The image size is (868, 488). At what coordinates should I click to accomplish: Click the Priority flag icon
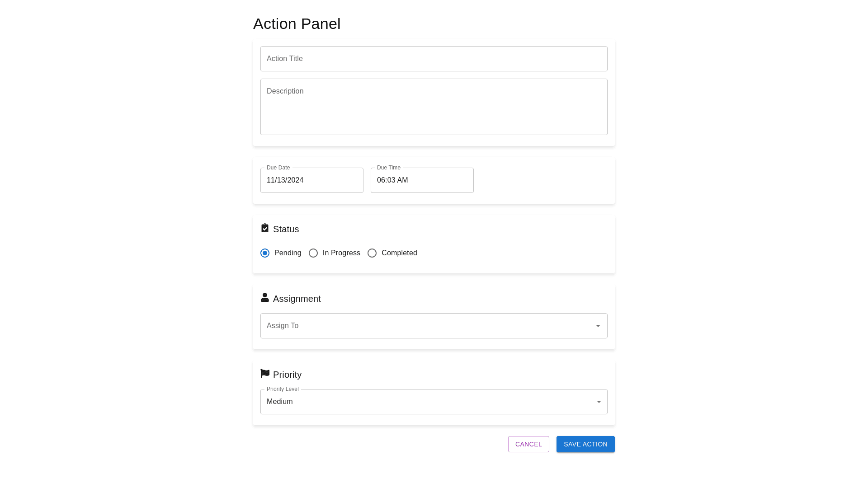click(x=265, y=373)
